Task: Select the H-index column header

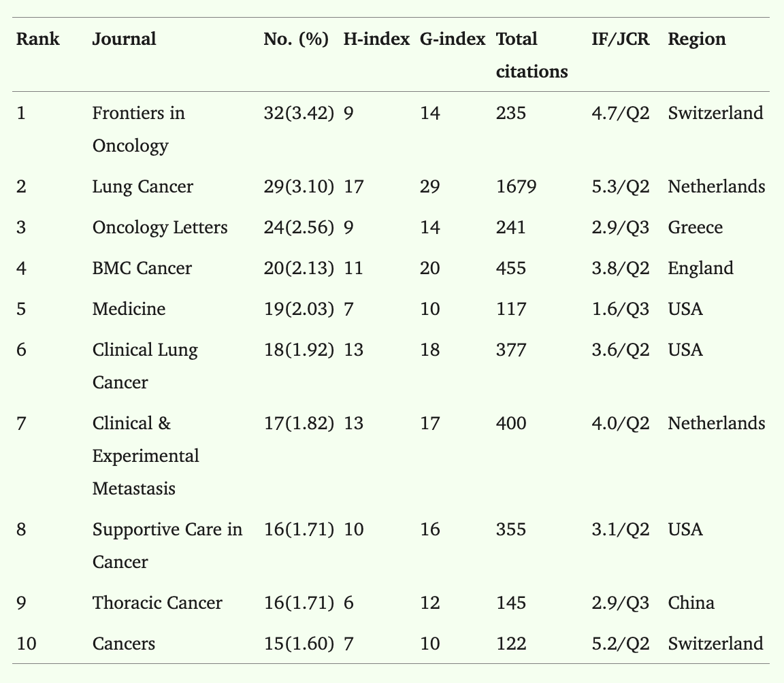Action: (376, 39)
